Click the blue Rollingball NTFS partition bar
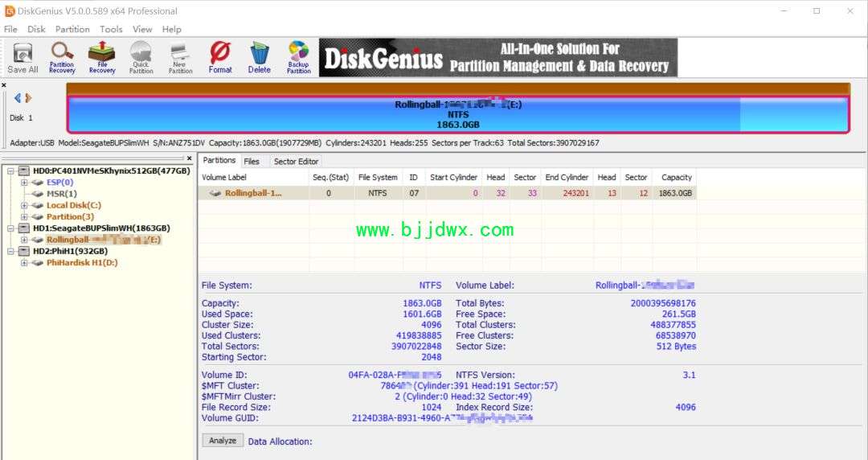Image resolution: width=868 pixels, height=460 pixels. pos(458,115)
